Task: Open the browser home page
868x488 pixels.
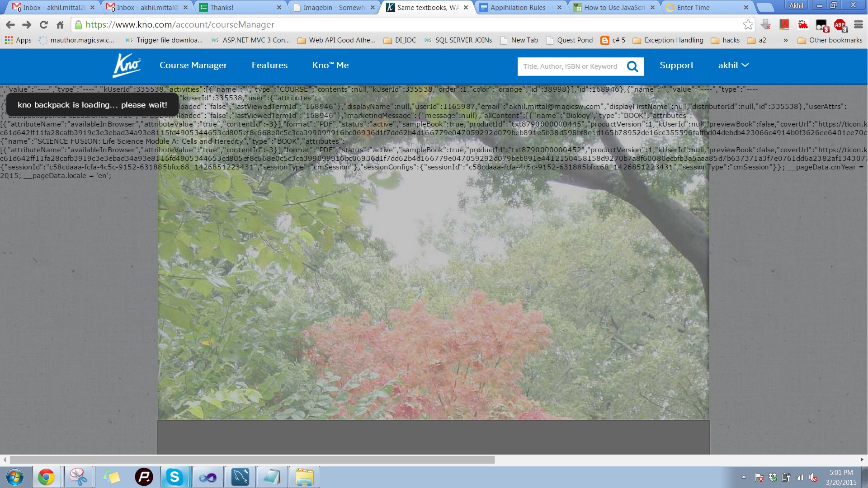Action: (60, 25)
